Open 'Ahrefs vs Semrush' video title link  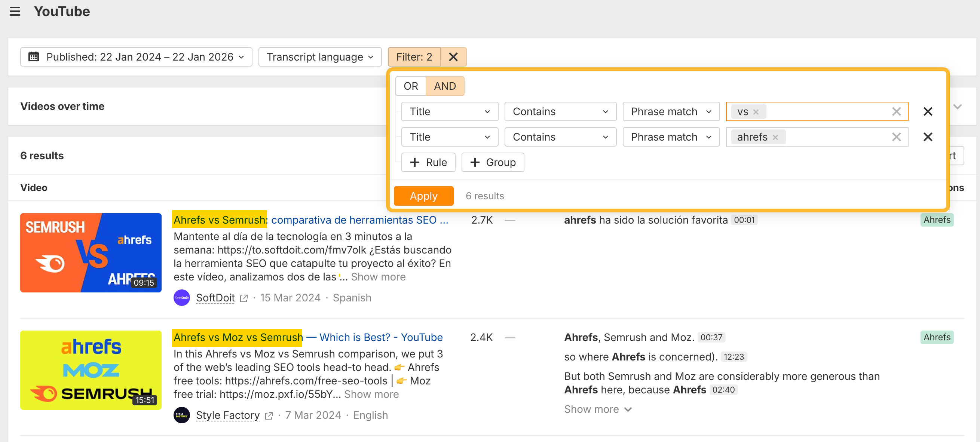pos(311,220)
